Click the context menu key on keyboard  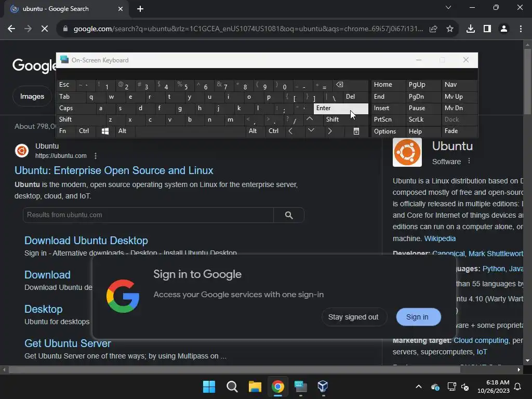(356, 131)
